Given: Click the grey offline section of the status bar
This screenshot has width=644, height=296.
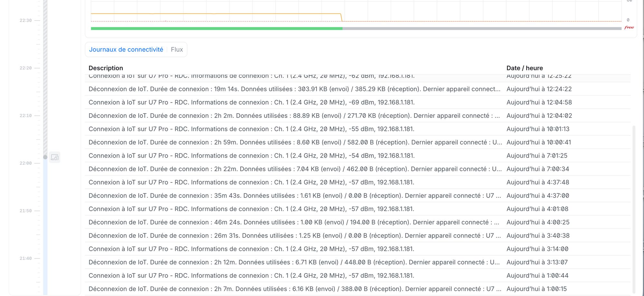Looking at the screenshot, I should click(x=482, y=29).
